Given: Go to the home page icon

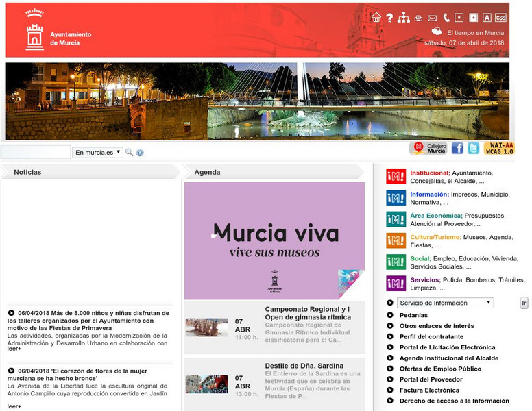Looking at the screenshot, I should (x=376, y=17).
